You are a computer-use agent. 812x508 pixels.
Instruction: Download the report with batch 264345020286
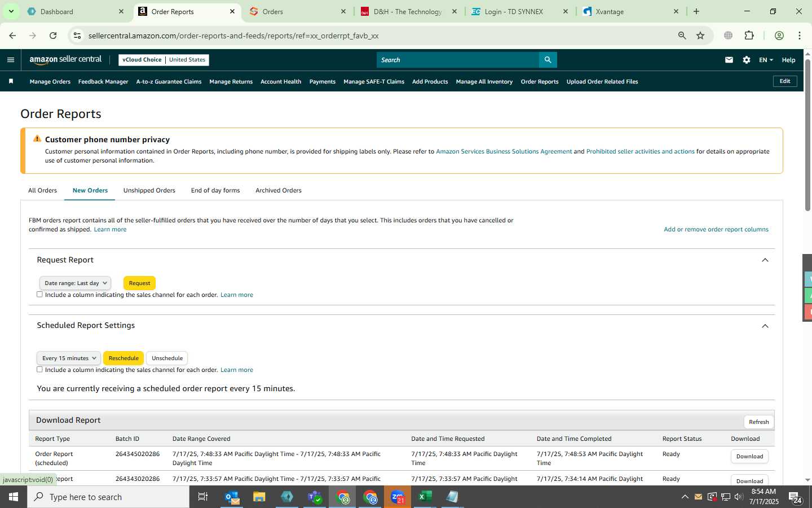(749, 456)
